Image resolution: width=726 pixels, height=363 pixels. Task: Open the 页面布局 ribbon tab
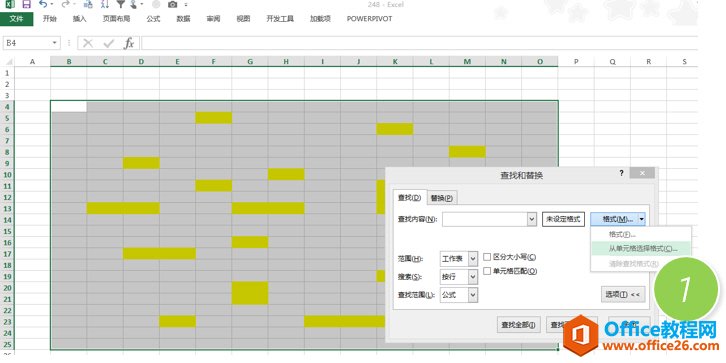click(x=116, y=19)
